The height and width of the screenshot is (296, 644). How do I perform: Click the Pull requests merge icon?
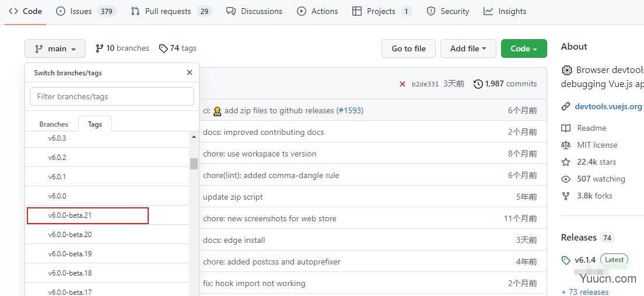(135, 12)
